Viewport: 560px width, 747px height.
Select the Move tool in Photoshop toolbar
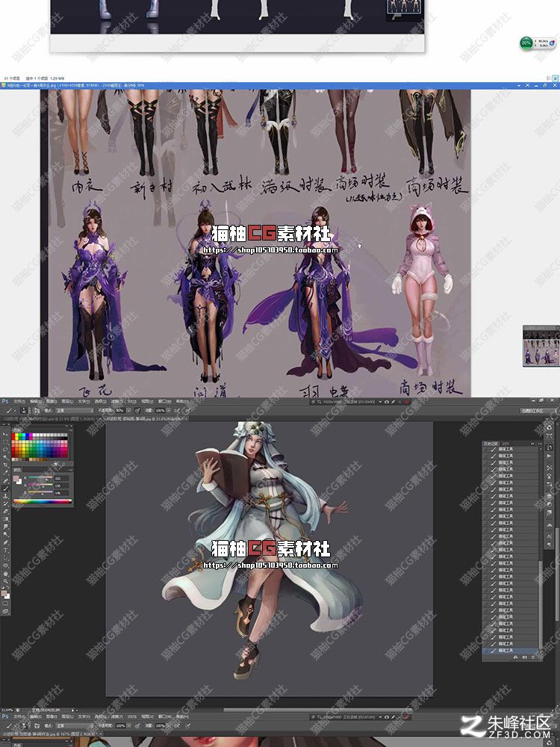[5, 435]
